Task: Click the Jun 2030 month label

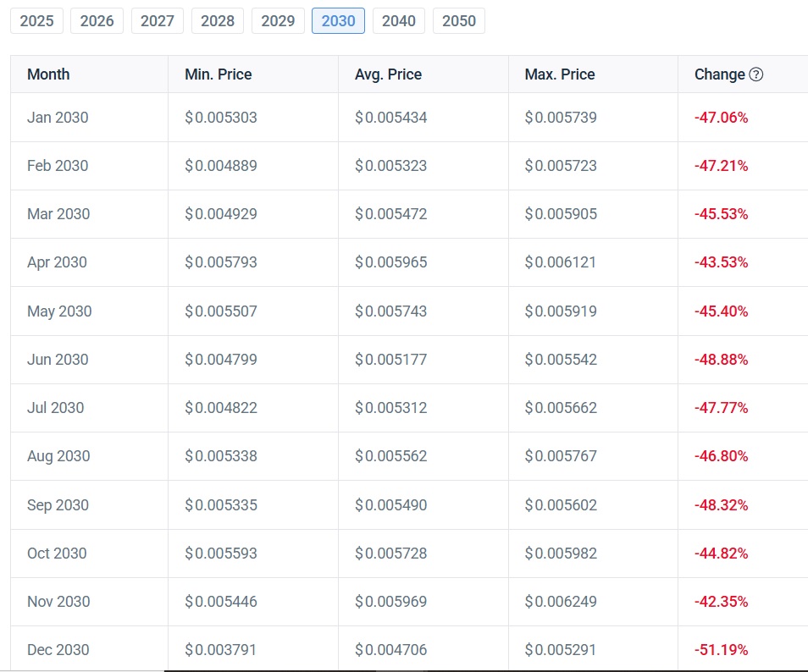Action: [58, 359]
